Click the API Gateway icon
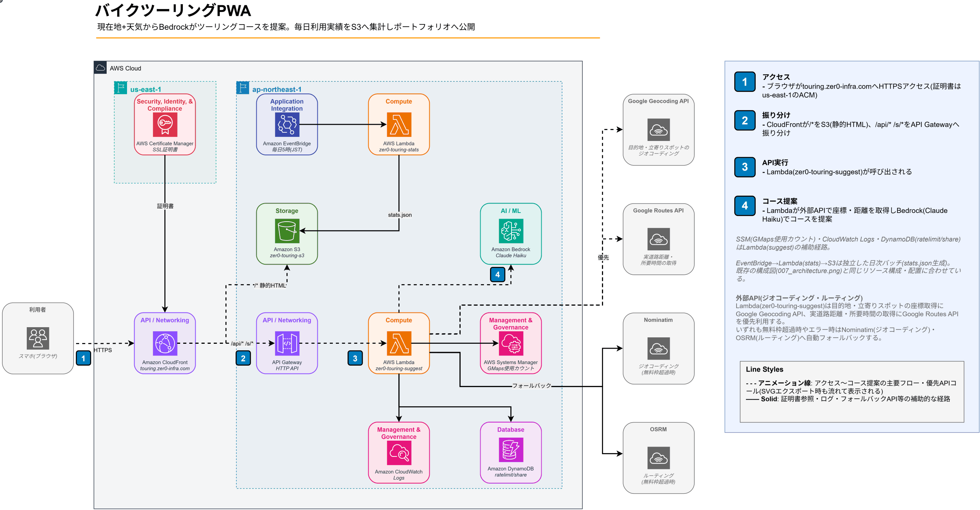Viewport: 980px width, 510px height. tap(287, 343)
